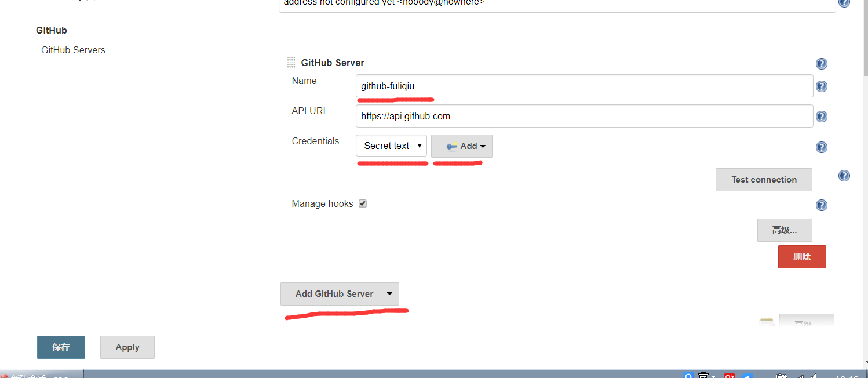Toggle the Manage hooks checkbox
Image resolution: width=868 pixels, height=378 pixels.
point(363,203)
